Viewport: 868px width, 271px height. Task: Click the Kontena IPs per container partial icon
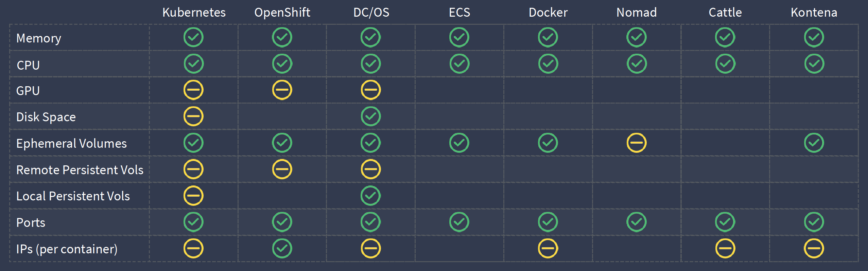pyautogui.click(x=814, y=249)
